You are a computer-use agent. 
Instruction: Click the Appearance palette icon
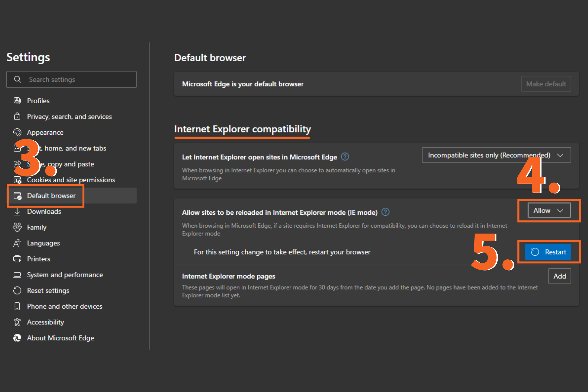[x=17, y=132]
